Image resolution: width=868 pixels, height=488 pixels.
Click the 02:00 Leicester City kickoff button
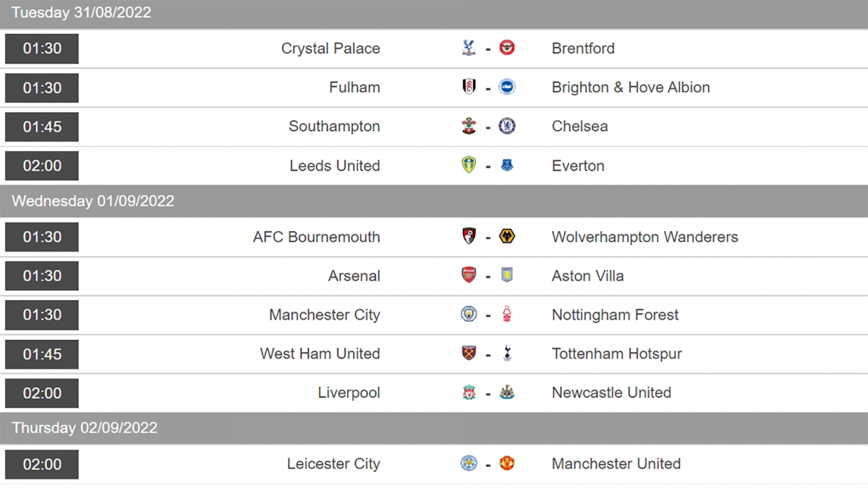point(42,464)
